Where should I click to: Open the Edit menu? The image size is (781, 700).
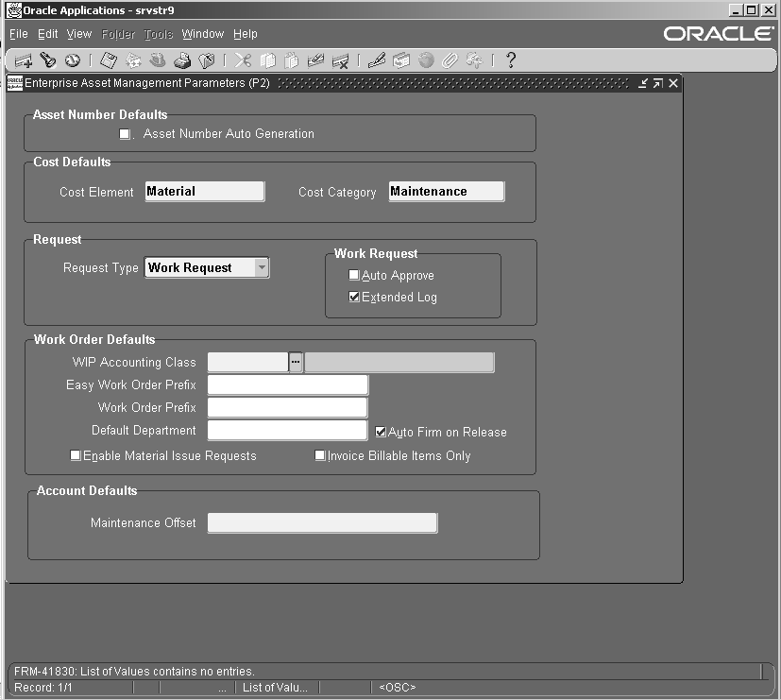pos(48,34)
